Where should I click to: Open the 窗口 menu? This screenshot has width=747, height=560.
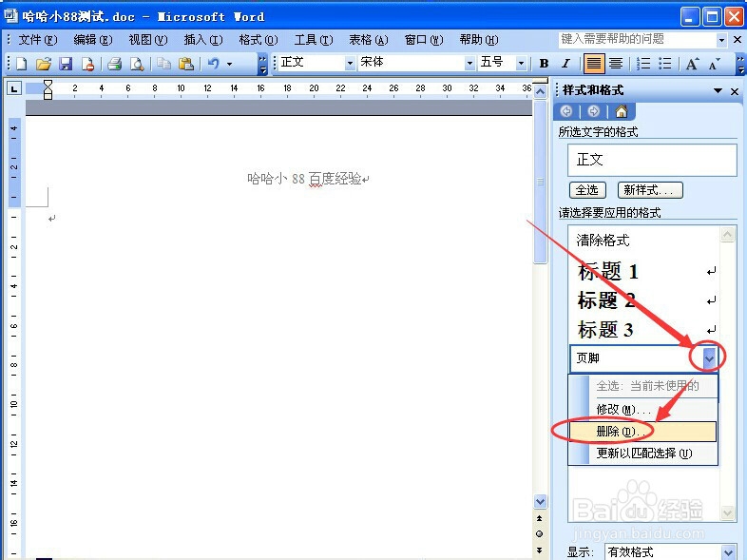pos(424,40)
